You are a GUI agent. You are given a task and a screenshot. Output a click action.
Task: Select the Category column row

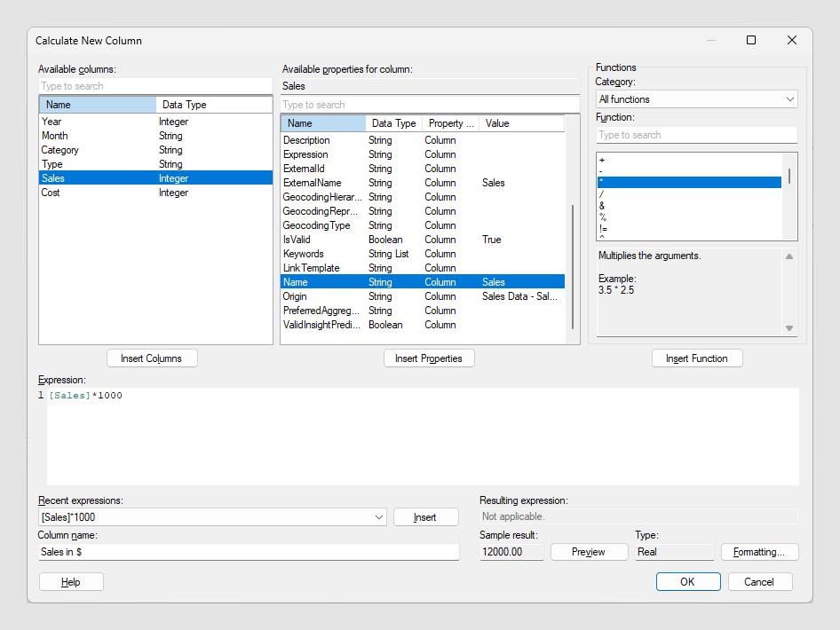click(x=156, y=150)
